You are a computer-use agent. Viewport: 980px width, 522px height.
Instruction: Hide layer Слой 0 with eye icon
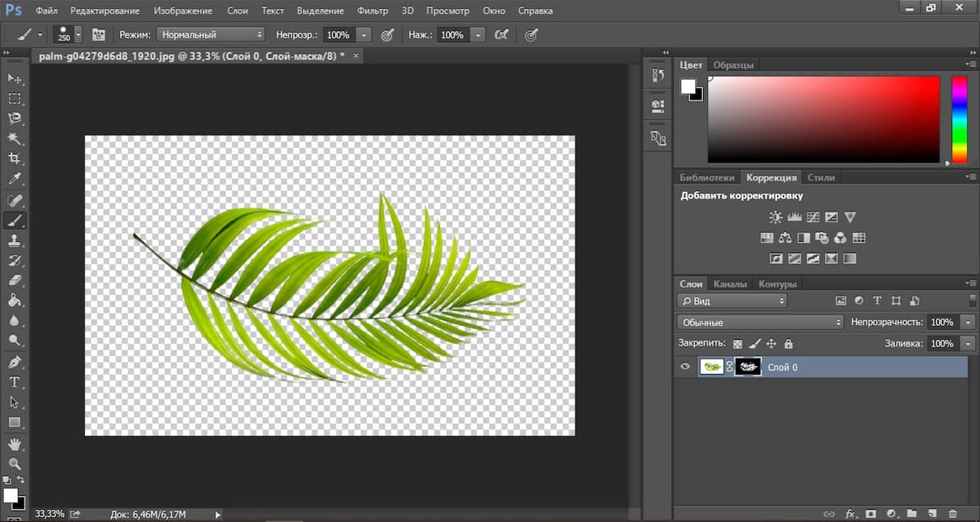point(685,367)
